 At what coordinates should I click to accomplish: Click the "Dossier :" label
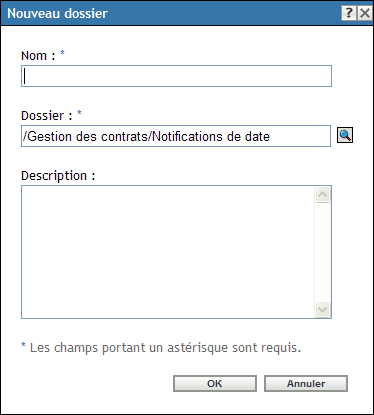point(46,116)
